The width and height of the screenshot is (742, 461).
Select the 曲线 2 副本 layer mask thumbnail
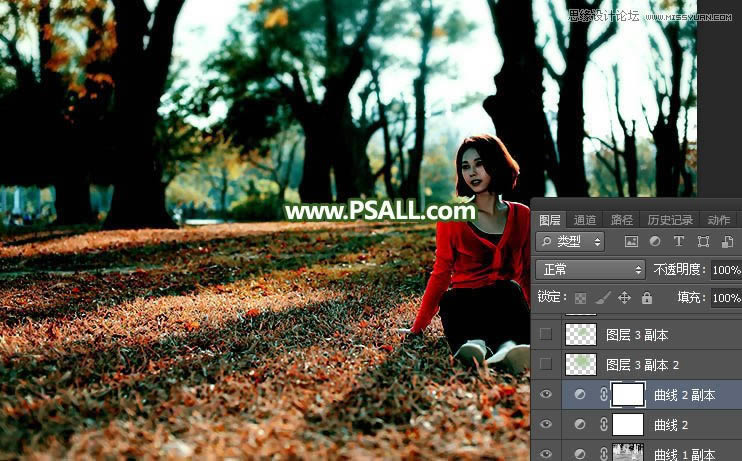627,395
